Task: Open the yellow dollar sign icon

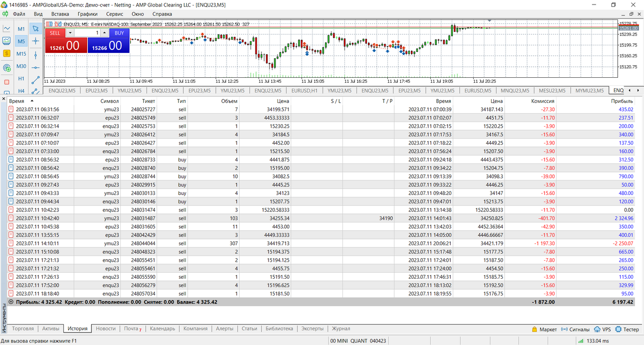Action: coord(7,53)
